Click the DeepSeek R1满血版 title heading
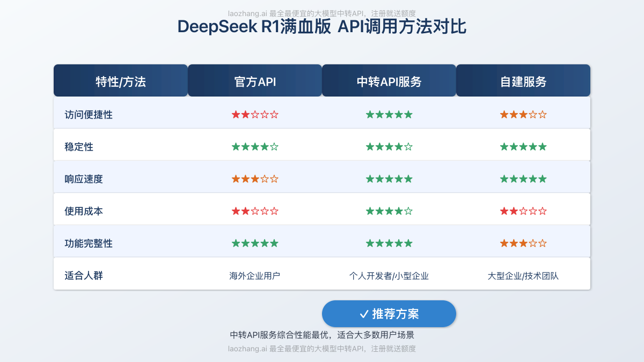Image resolution: width=644 pixels, height=362 pixels. [x=322, y=27]
